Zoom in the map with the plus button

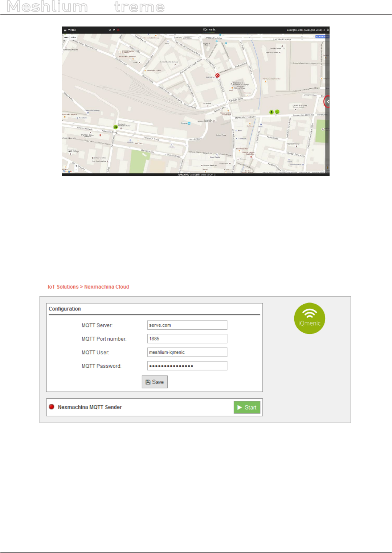click(x=76, y=166)
